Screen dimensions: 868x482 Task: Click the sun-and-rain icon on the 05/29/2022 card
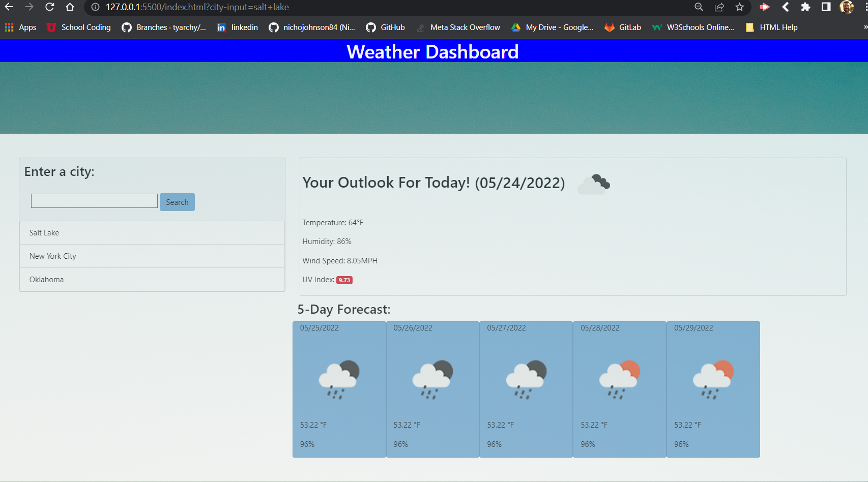(x=712, y=378)
